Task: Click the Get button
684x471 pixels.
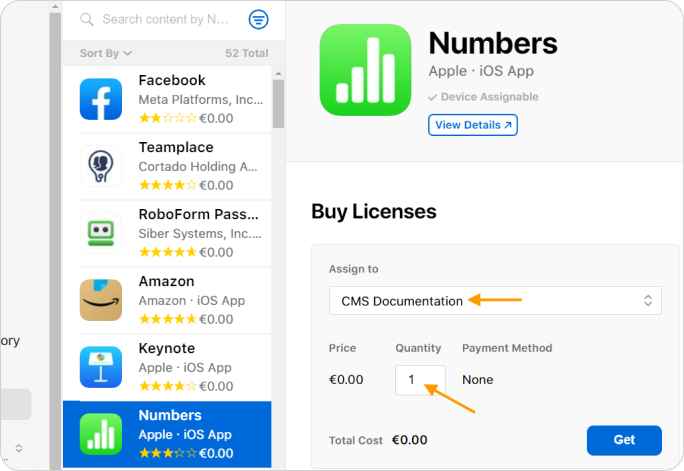Action: [624, 440]
